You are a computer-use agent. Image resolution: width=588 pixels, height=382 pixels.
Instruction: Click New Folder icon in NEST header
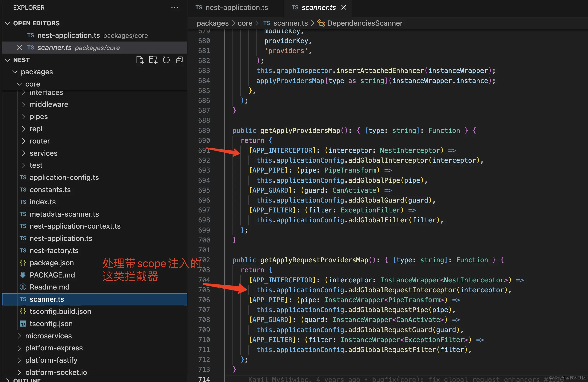pyautogui.click(x=153, y=60)
